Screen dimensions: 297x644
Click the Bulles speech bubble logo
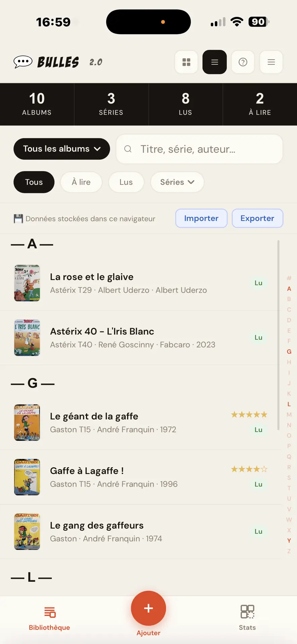(x=23, y=62)
